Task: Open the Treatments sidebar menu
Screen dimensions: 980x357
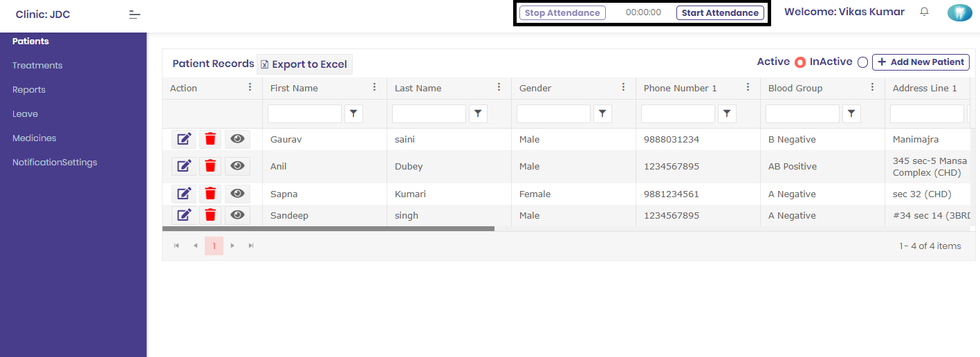Action: point(37,66)
